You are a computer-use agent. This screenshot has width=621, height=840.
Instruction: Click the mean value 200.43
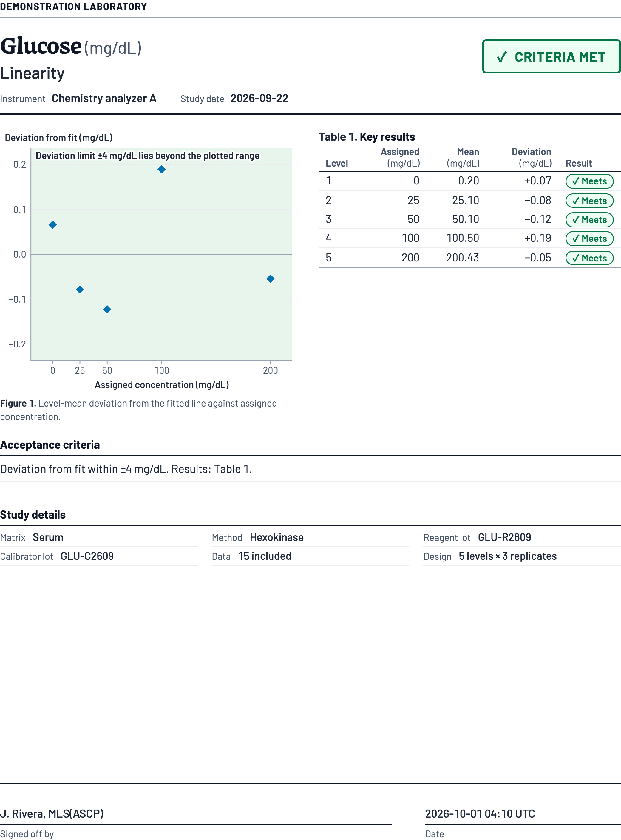pos(462,258)
